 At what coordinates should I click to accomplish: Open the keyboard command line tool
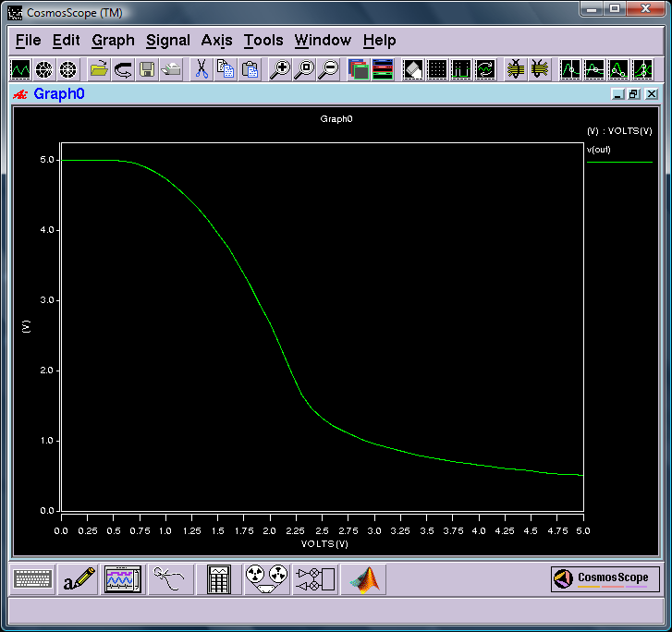click(x=32, y=579)
